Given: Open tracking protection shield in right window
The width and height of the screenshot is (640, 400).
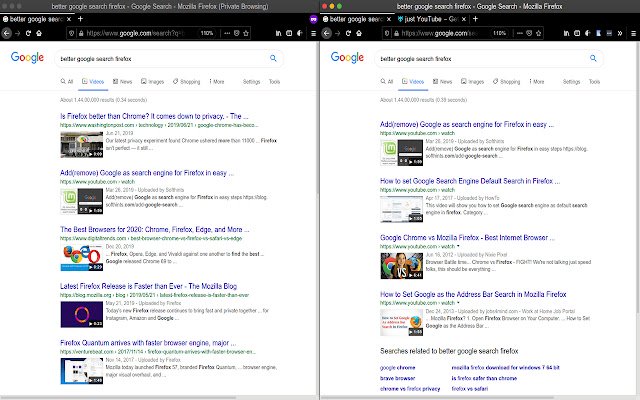Looking at the screenshot, I should (387, 33).
